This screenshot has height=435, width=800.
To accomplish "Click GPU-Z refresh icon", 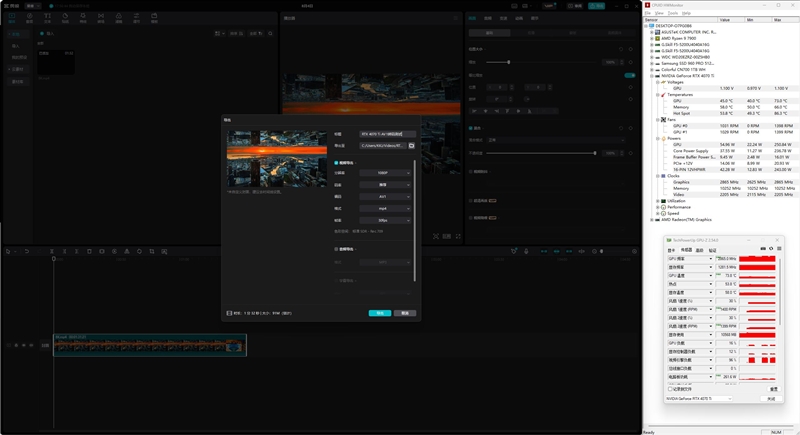I will 771,249.
